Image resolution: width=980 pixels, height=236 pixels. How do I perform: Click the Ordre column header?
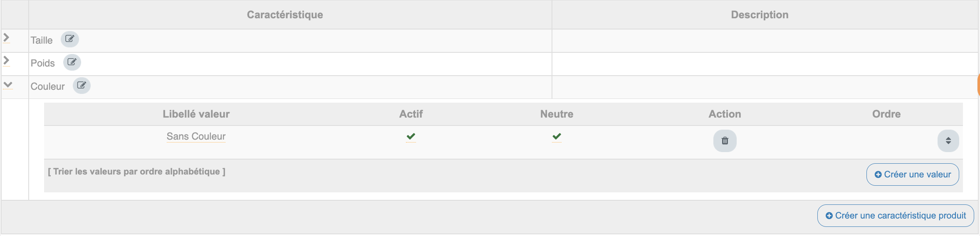[x=886, y=114]
